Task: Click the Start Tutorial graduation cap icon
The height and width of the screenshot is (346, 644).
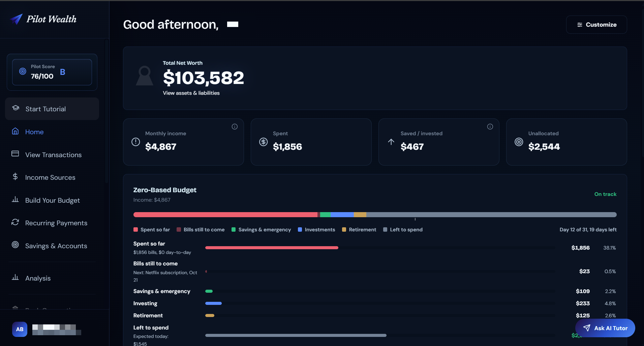Action: 16,108
